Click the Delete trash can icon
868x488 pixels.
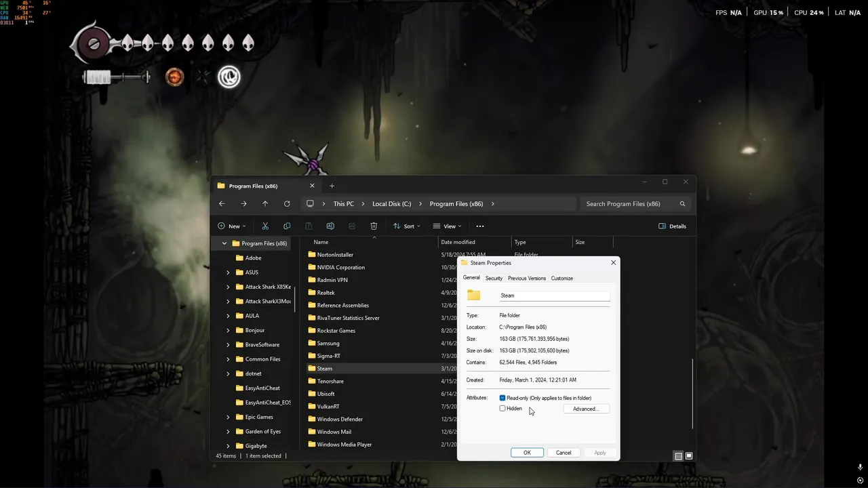tap(374, 226)
